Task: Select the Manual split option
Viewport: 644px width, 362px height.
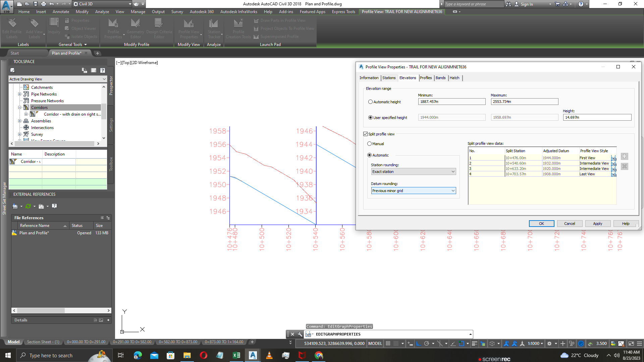Action: click(369, 143)
